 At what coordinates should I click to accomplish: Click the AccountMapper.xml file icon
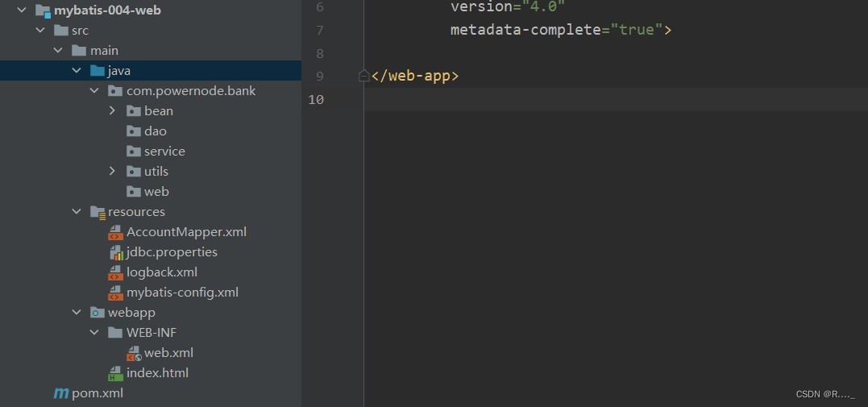(115, 233)
